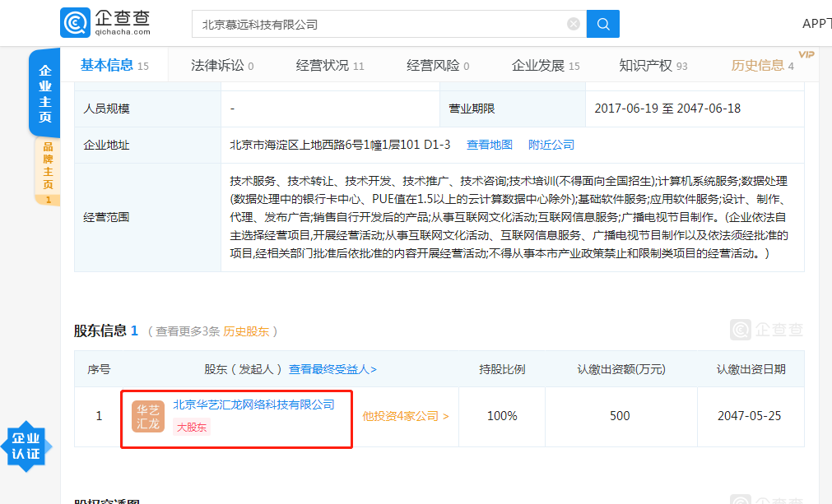Click the 附近公司 link

[x=551, y=145]
